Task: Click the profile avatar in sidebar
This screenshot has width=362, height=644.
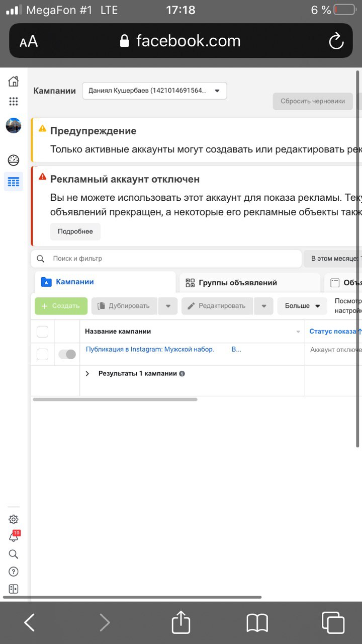Action: pos(14,125)
